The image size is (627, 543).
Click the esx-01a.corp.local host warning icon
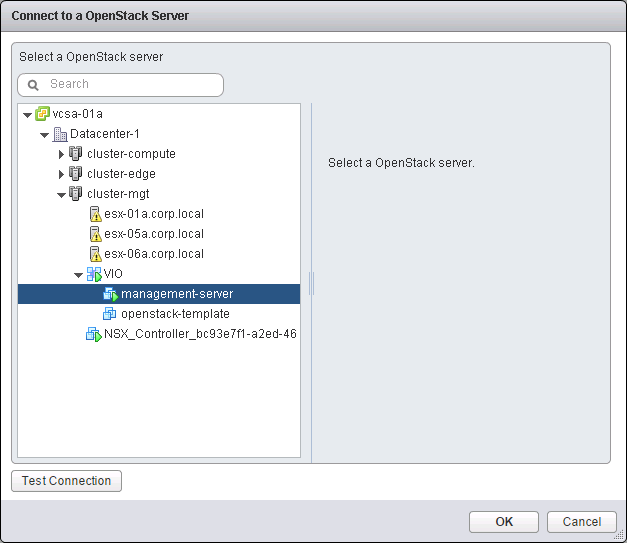[94, 214]
